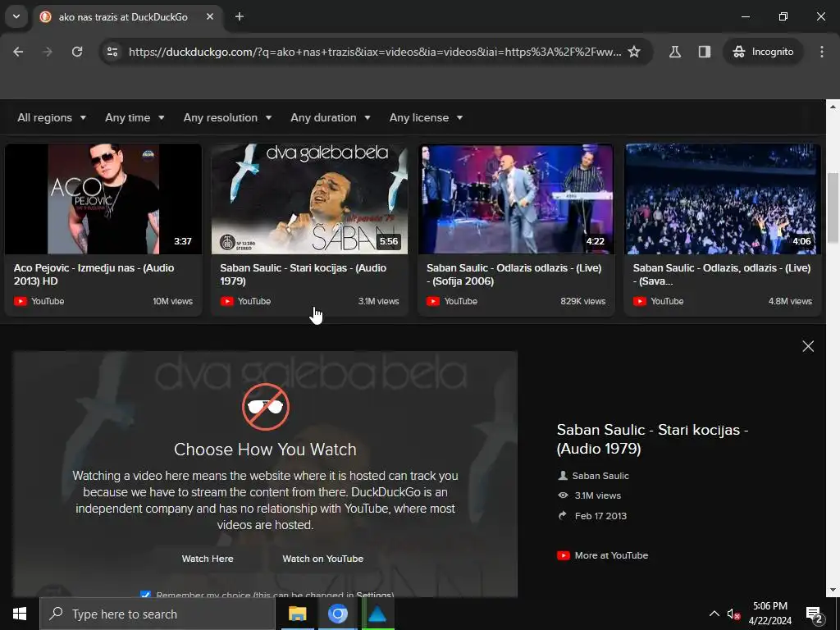
Task: Expand the Any resolution filter
Action: point(228,117)
